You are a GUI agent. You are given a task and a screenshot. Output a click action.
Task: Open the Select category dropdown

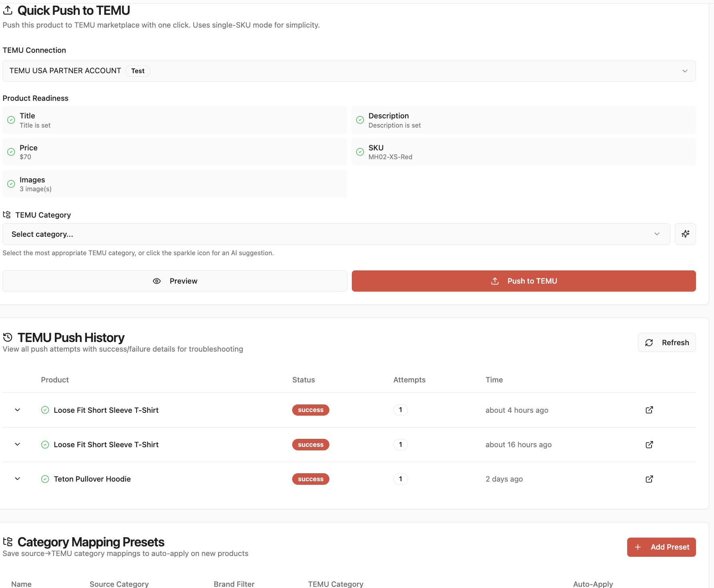(x=657, y=234)
